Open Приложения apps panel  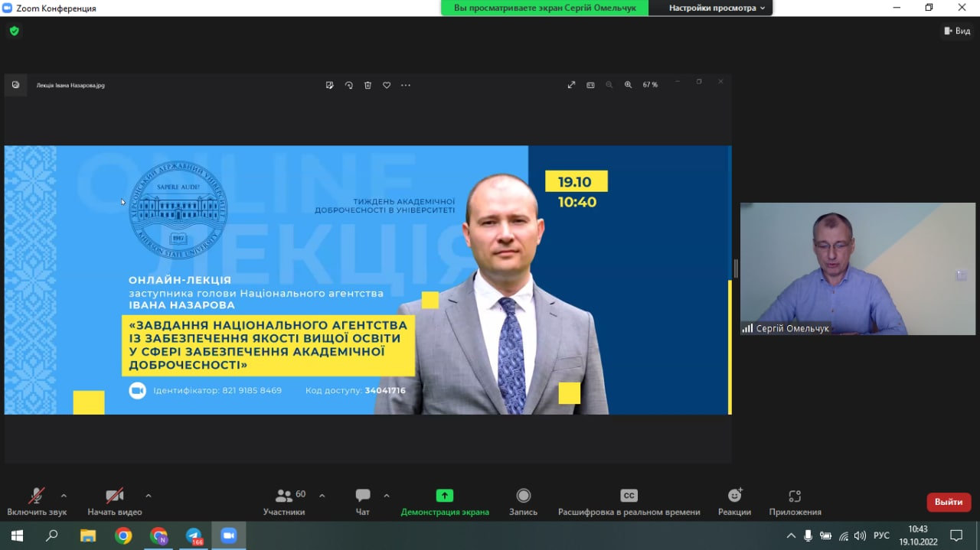tap(795, 502)
